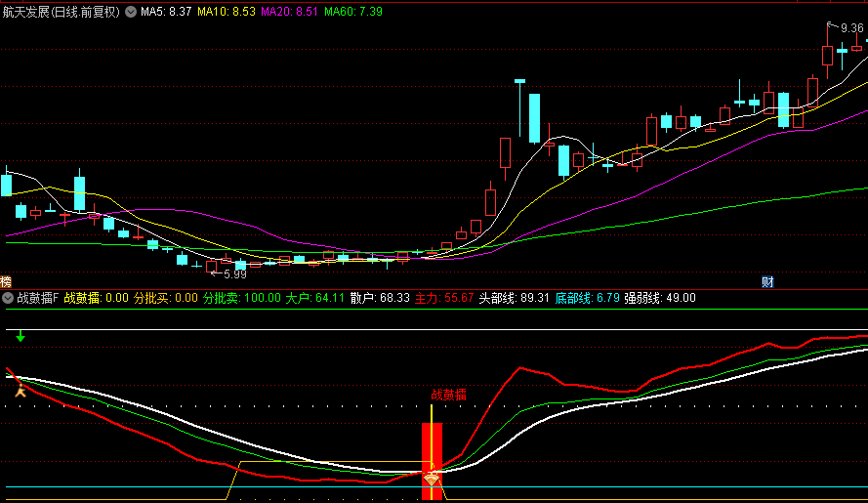Click the 大户: 64.11 value
The width and height of the screenshot is (868, 503).
[x=315, y=298]
